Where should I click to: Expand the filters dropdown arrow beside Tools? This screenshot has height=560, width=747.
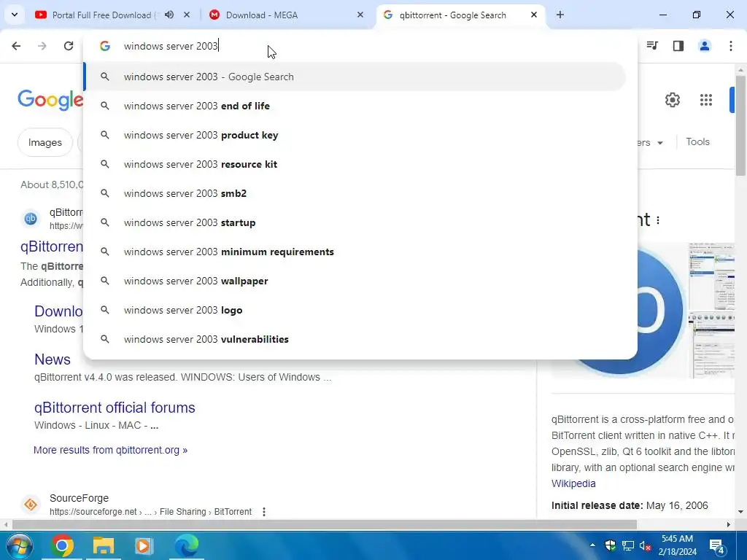[x=660, y=143]
